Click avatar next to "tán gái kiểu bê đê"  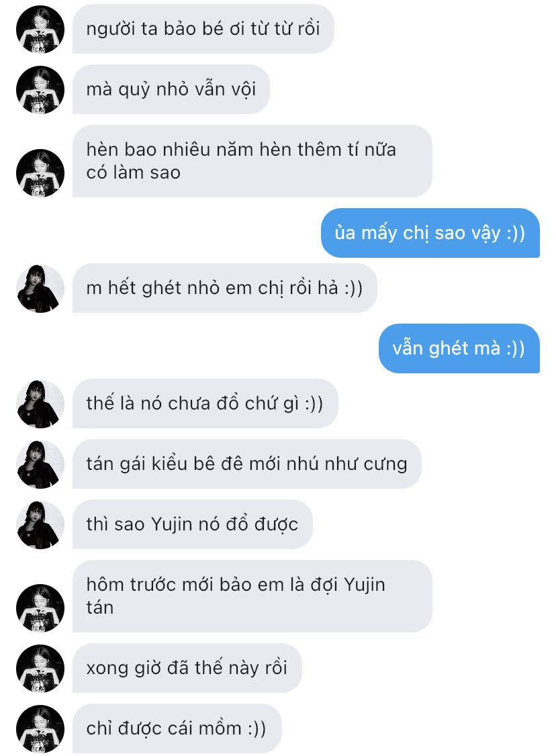[40, 465]
